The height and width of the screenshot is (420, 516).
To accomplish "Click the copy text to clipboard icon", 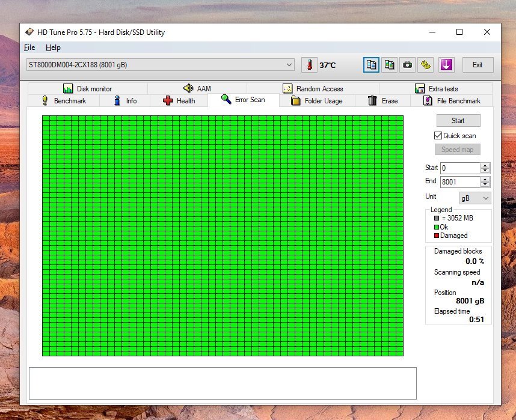I will tap(371, 65).
